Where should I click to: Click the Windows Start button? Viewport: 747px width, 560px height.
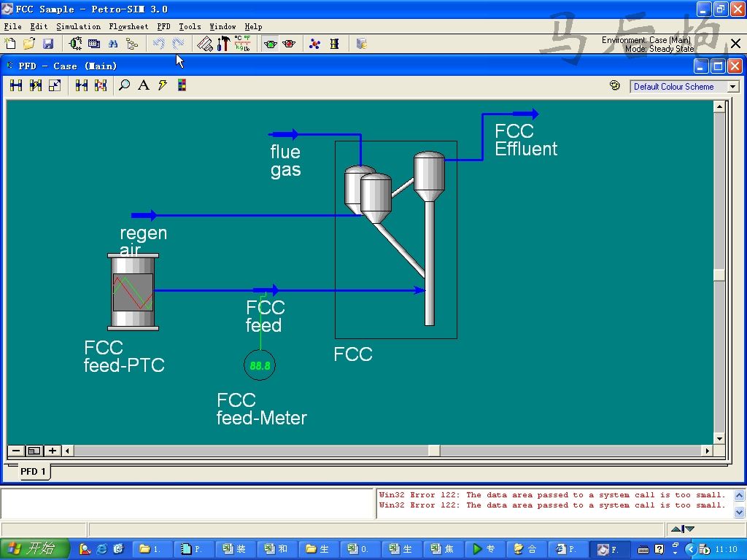[x=34, y=548]
